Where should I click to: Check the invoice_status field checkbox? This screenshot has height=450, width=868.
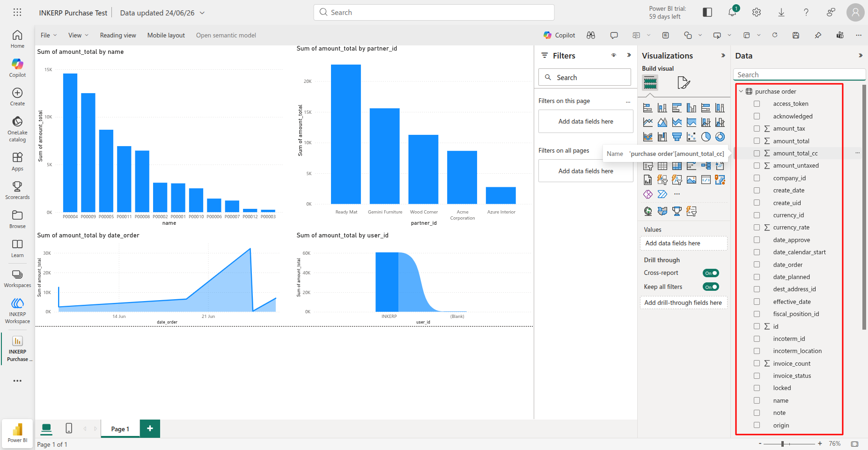(x=757, y=376)
